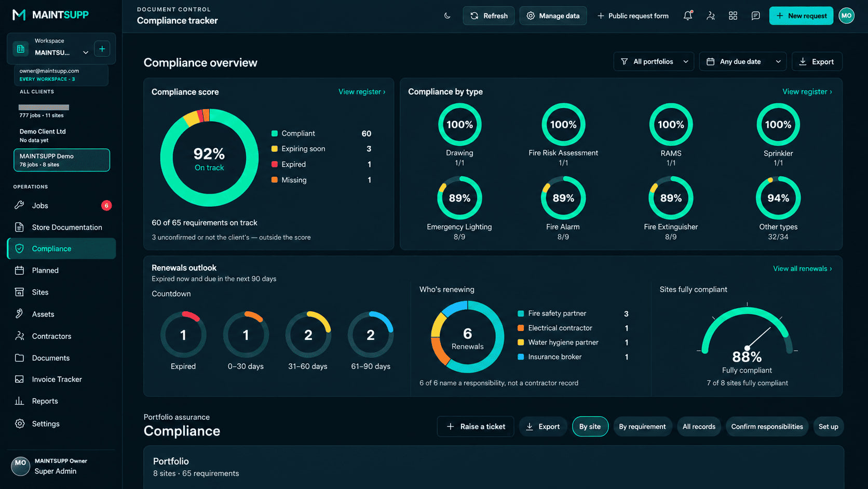
Task: Open the Public request form
Action: [633, 16]
